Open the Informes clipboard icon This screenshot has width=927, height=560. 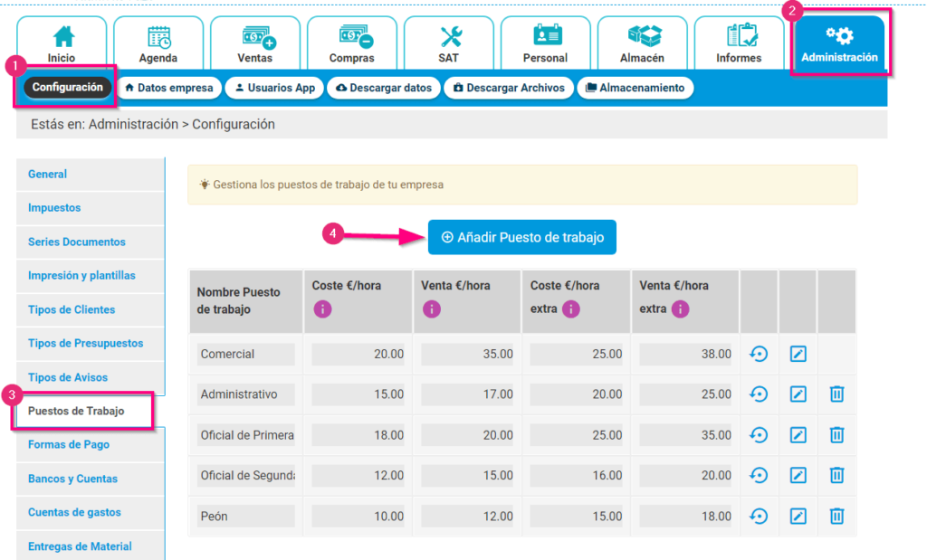pos(740,34)
